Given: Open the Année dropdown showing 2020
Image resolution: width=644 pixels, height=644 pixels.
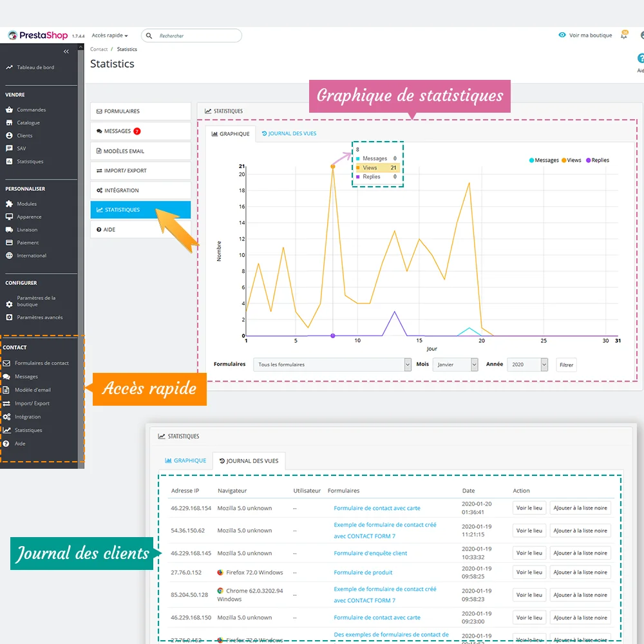Looking at the screenshot, I should tap(527, 365).
